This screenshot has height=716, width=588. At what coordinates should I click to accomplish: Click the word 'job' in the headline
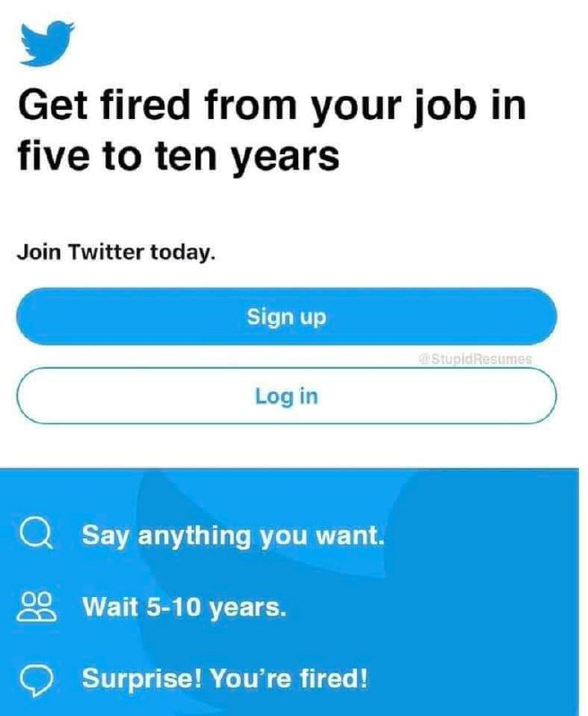coord(444,107)
